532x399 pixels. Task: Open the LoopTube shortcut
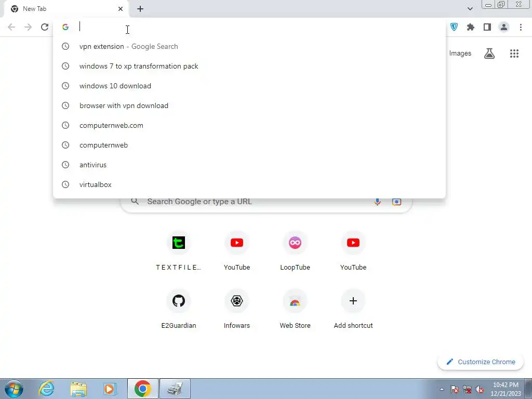click(295, 251)
